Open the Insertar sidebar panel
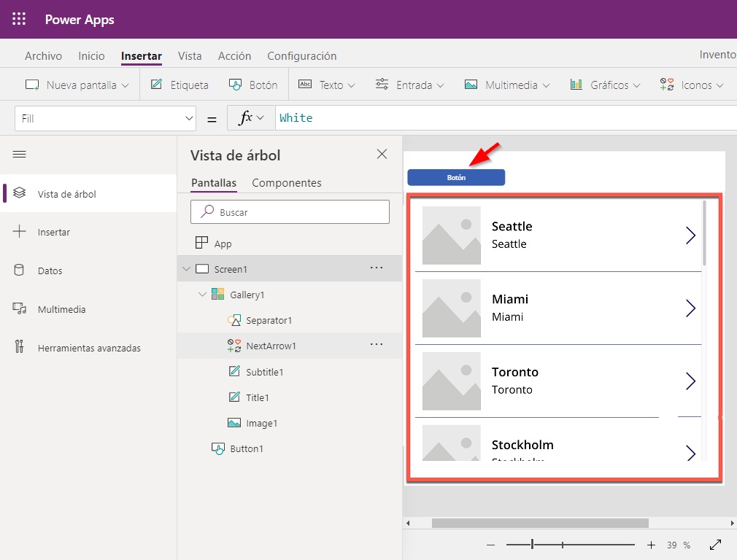This screenshot has width=737, height=560. pos(88,232)
